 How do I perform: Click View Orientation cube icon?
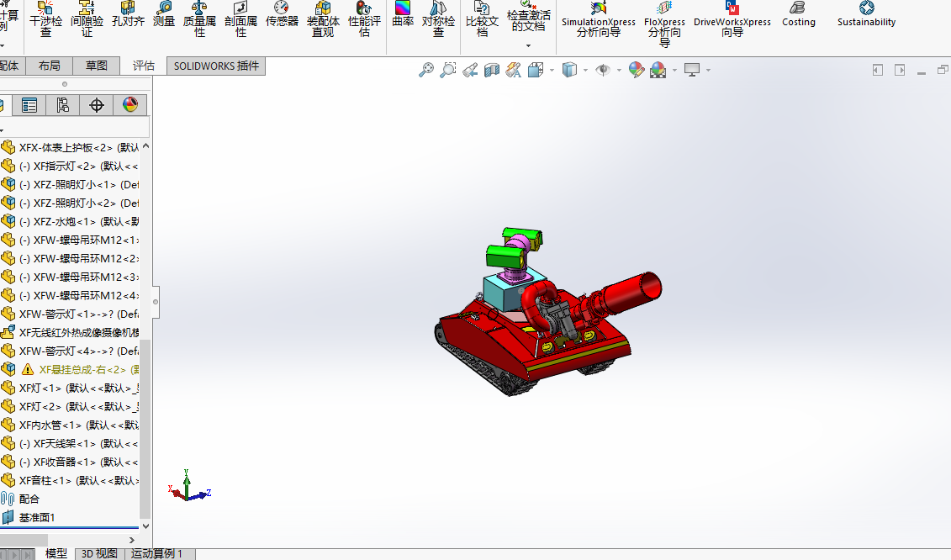[536, 70]
